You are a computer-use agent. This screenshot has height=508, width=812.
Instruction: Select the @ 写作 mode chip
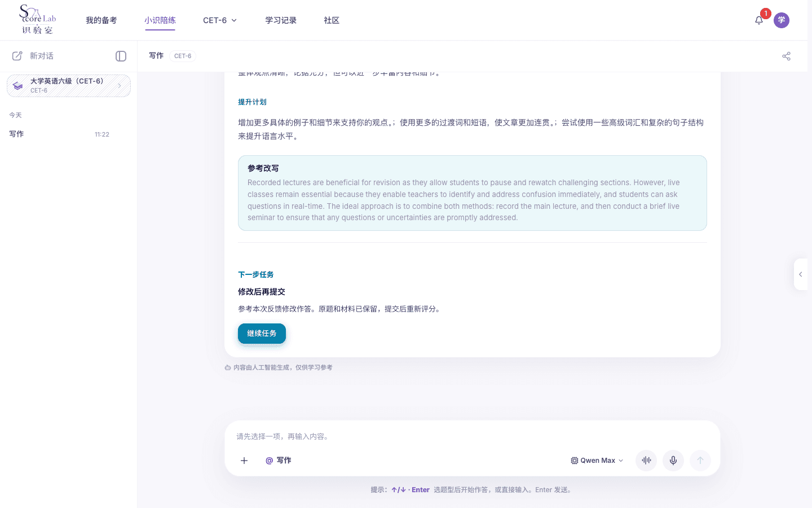pyautogui.click(x=279, y=461)
